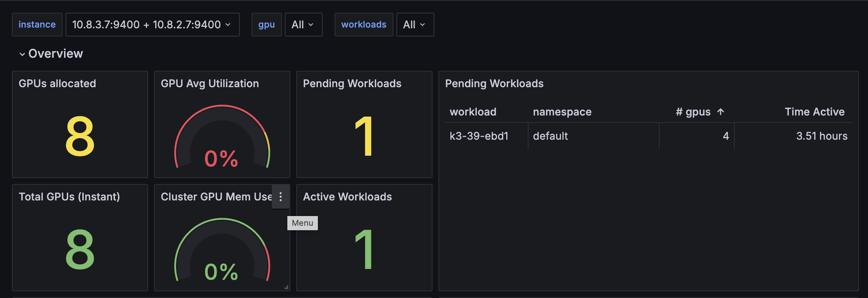Open the gpu All dropdown

pyautogui.click(x=303, y=25)
